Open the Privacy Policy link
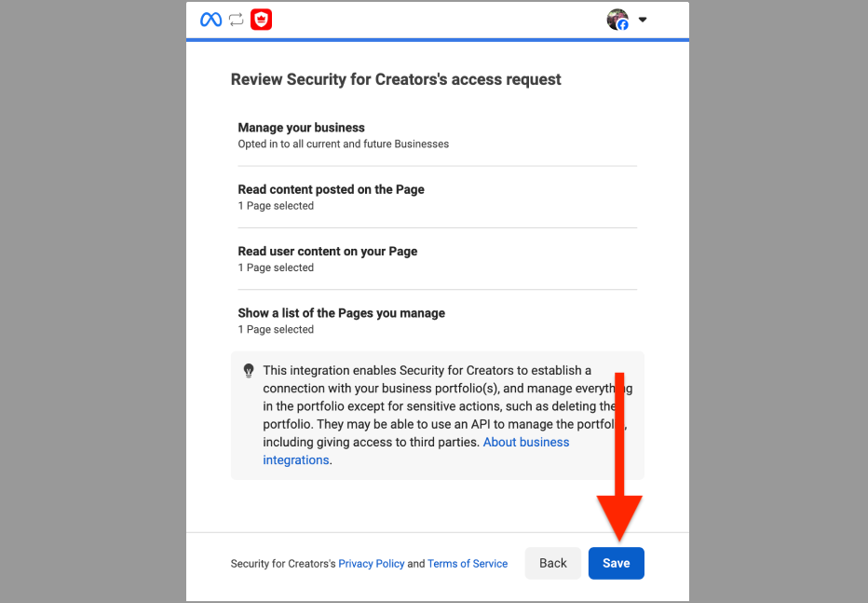This screenshot has width=868, height=603. coord(372,563)
